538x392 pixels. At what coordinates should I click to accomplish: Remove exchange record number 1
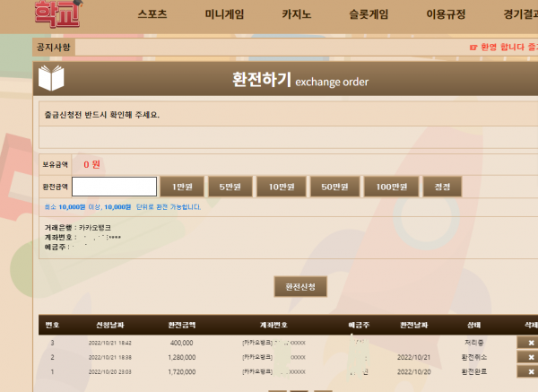tap(530, 370)
